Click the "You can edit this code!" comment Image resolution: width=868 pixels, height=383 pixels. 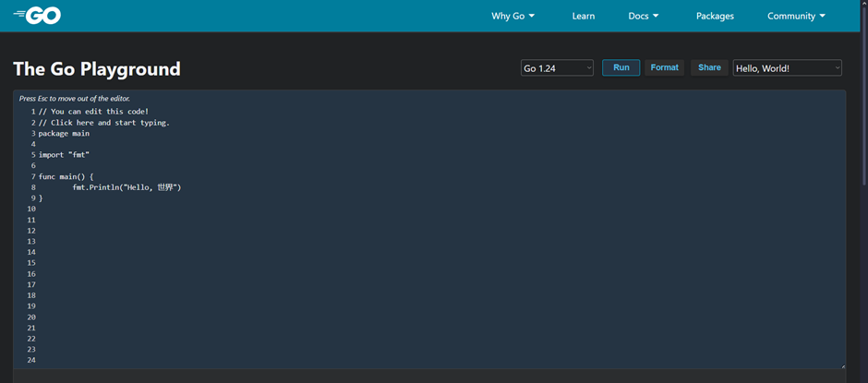(x=100, y=112)
